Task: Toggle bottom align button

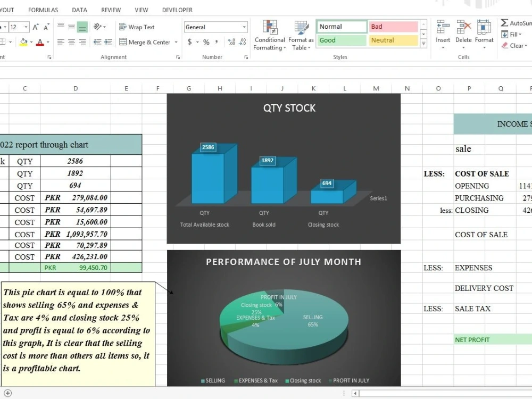Action: 82,27
